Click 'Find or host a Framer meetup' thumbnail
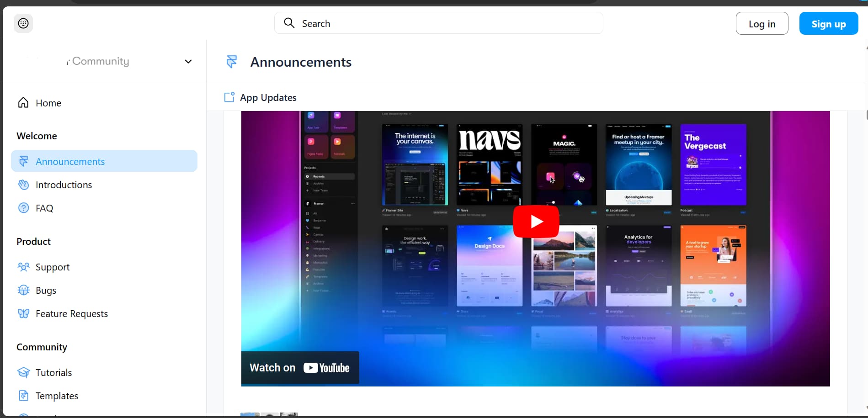 639,164
